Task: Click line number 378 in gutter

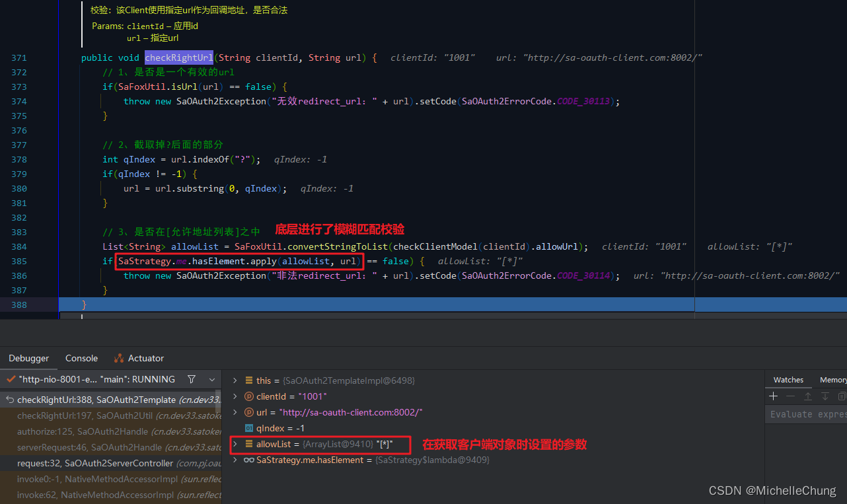Action: (x=19, y=159)
